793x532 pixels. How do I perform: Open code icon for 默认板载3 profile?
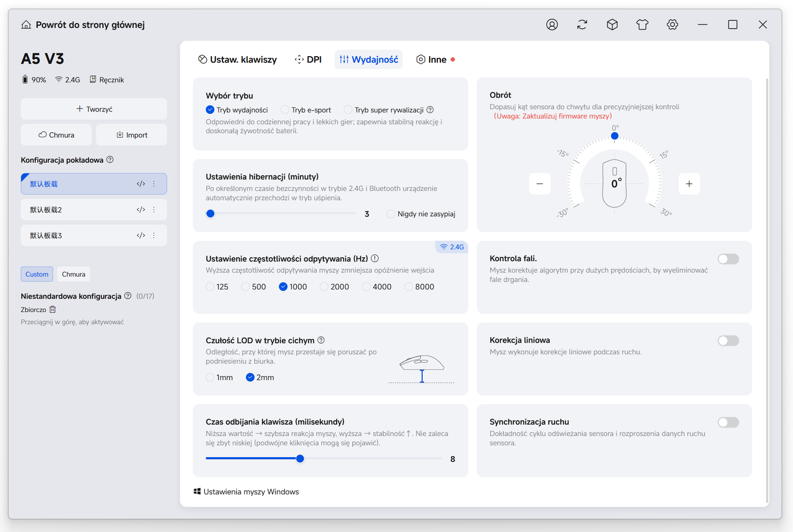pos(140,235)
